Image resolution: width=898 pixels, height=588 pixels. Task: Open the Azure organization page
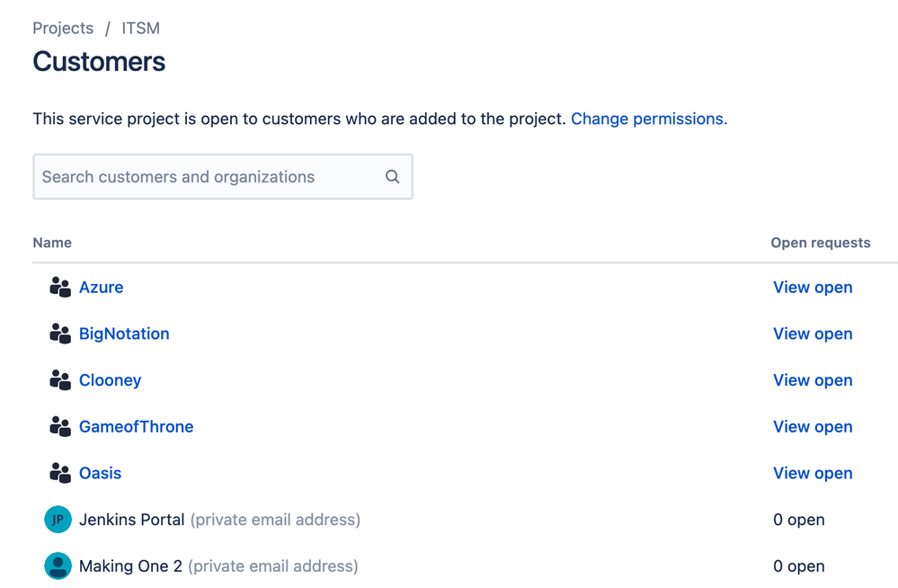[x=101, y=287]
